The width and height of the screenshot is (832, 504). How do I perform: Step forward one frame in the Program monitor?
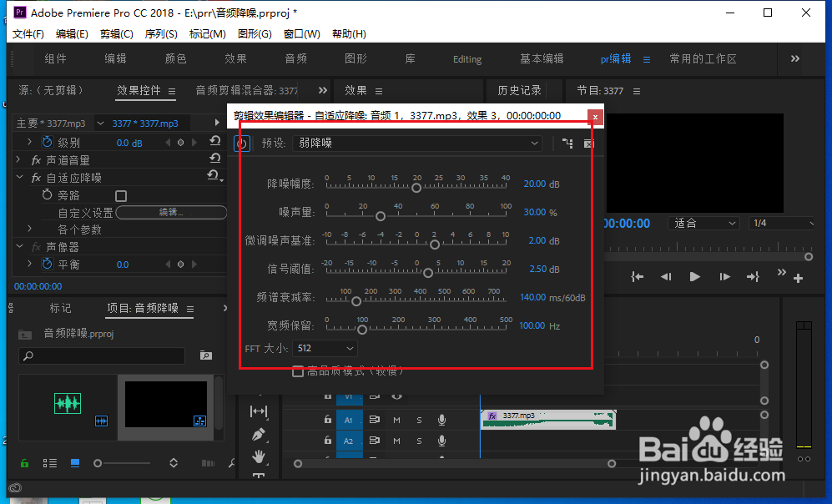(x=724, y=276)
